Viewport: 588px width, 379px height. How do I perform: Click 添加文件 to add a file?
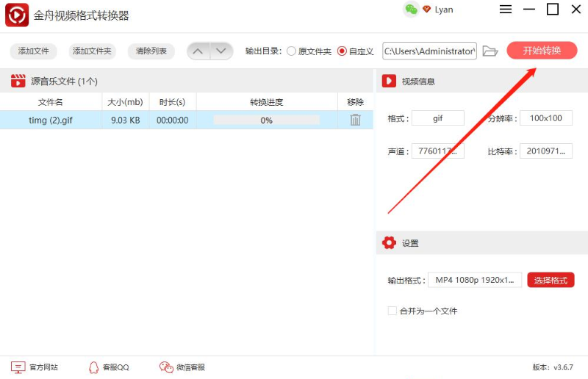[x=34, y=51]
